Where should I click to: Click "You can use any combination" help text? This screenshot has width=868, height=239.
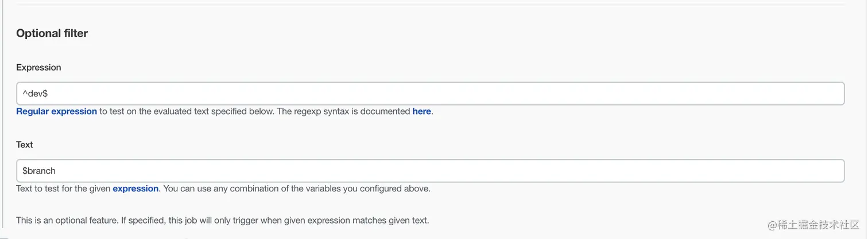297,189
